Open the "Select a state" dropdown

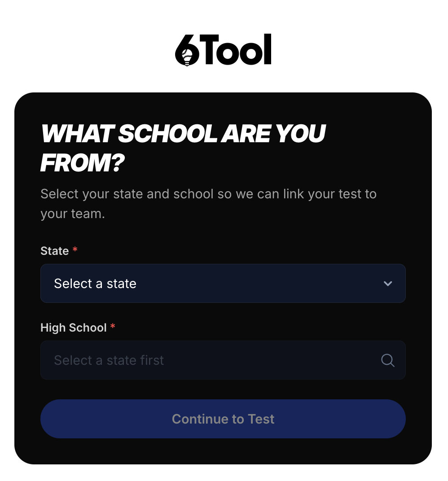(223, 284)
